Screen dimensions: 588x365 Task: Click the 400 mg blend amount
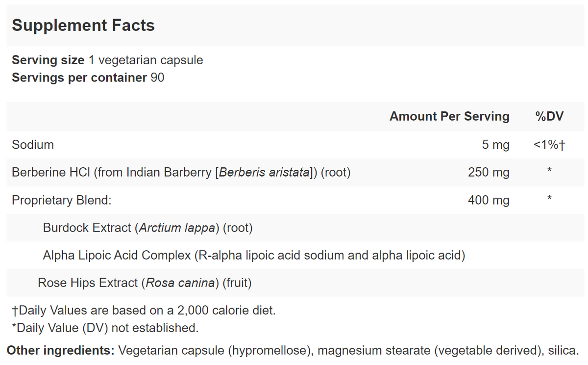click(x=488, y=200)
